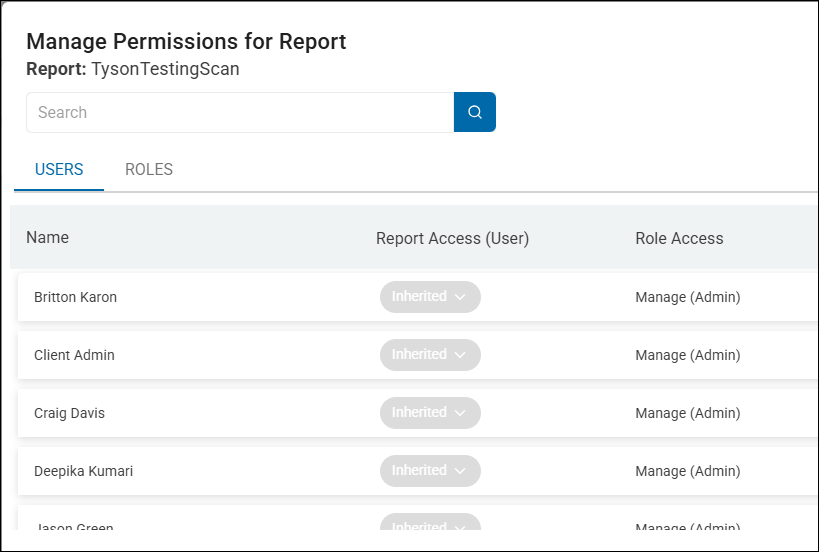
Task: Open Inherited dropdown for Britton Karon
Action: coord(430,297)
